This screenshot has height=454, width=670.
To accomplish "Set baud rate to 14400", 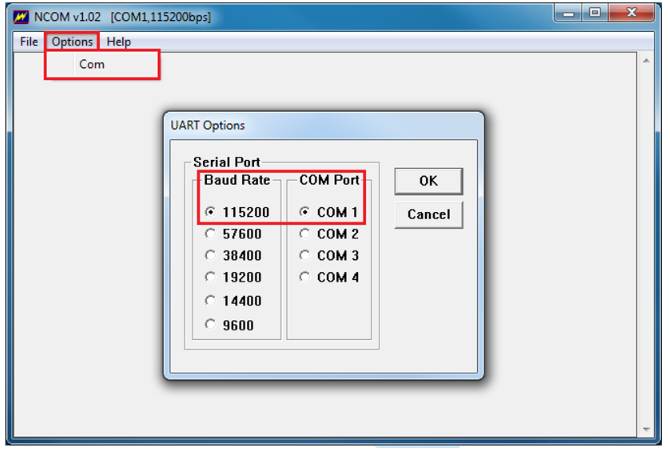I will pos(210,301).
